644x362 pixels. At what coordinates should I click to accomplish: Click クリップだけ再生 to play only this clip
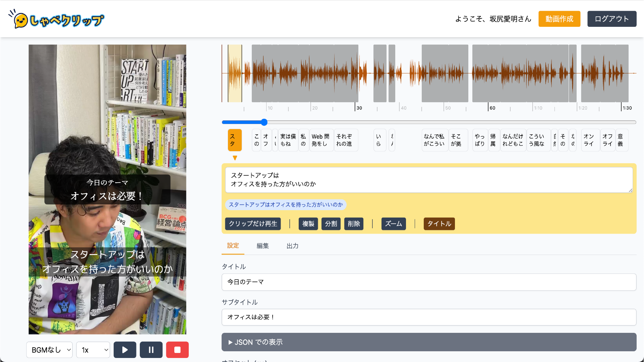click(x=252, y=224)
